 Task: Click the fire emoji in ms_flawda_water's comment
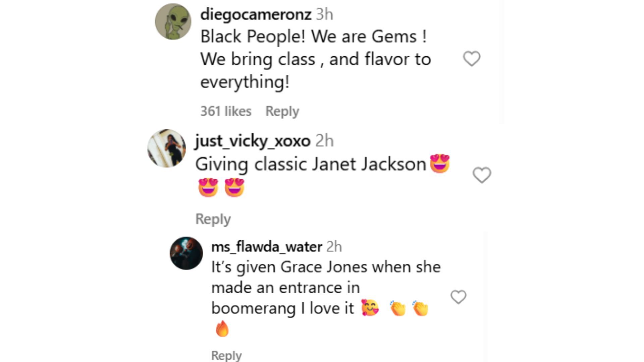(222, 328)
